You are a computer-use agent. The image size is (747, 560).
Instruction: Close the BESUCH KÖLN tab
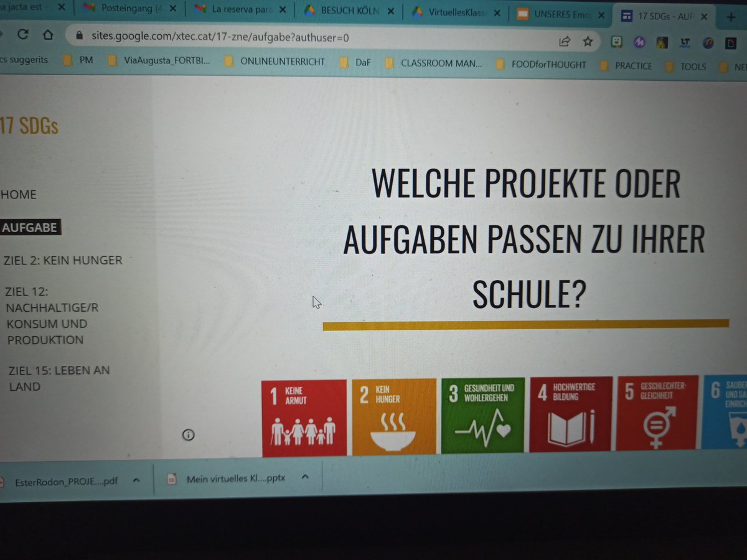(x=392, y=11)
